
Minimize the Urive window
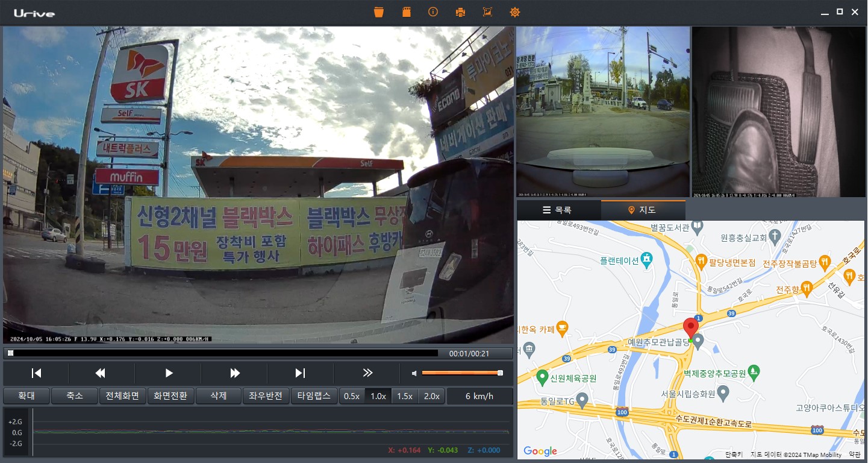[825, 12]
